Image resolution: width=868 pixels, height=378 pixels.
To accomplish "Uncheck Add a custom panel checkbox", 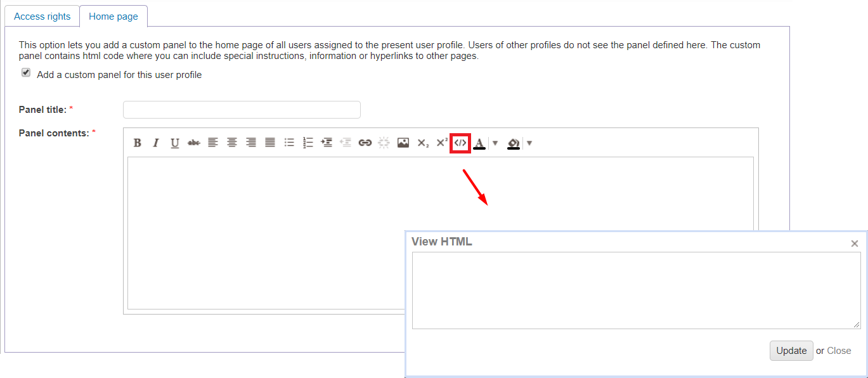I will [x=26, y=73].
